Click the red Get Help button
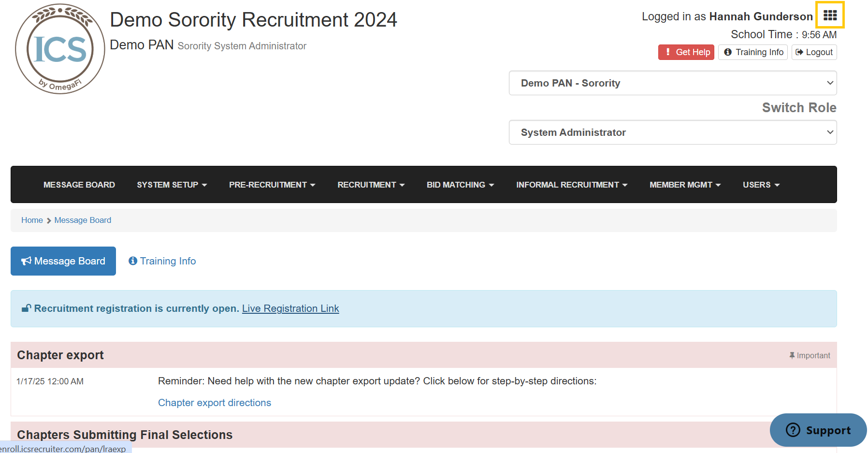Image resolution: width=868 pixels, height=453 pixels. (686, 52)
